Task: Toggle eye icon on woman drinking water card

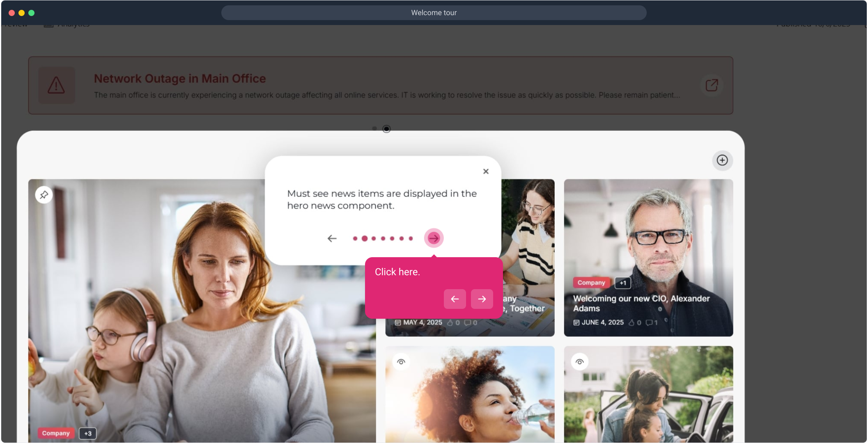Action: point(401,362)
